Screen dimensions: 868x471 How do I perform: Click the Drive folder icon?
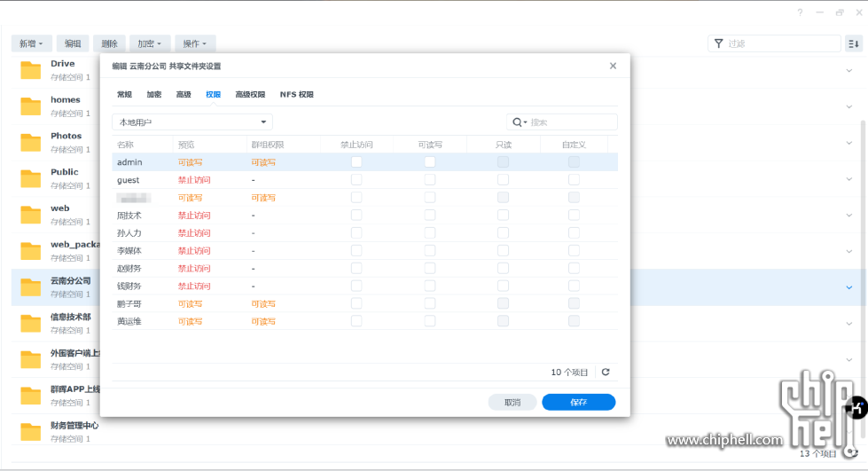30,70
